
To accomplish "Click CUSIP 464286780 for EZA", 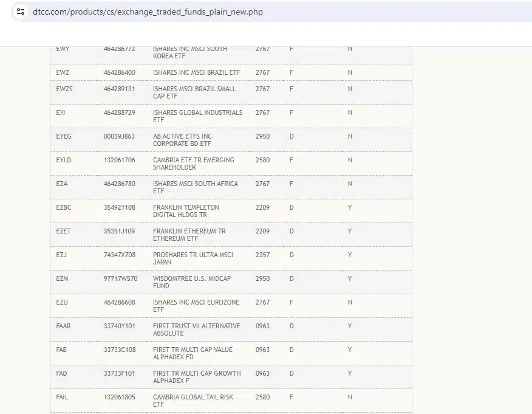I will (119, 184).
